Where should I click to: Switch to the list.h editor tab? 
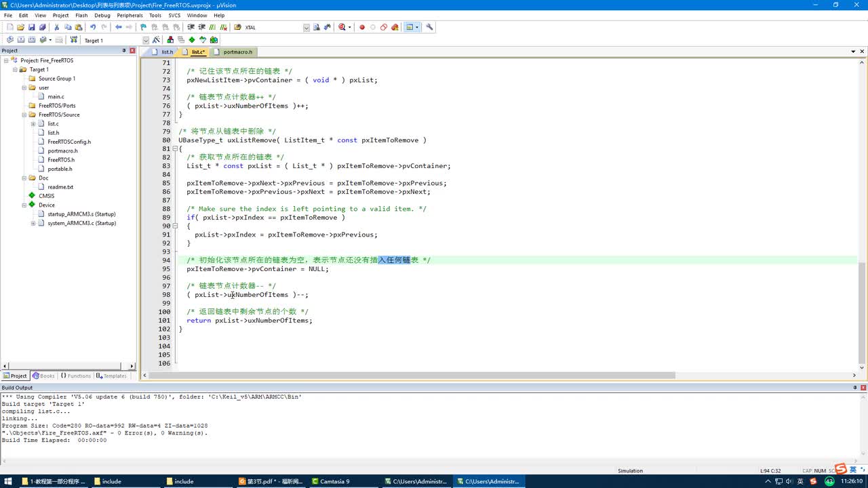(x=163, y=52)
